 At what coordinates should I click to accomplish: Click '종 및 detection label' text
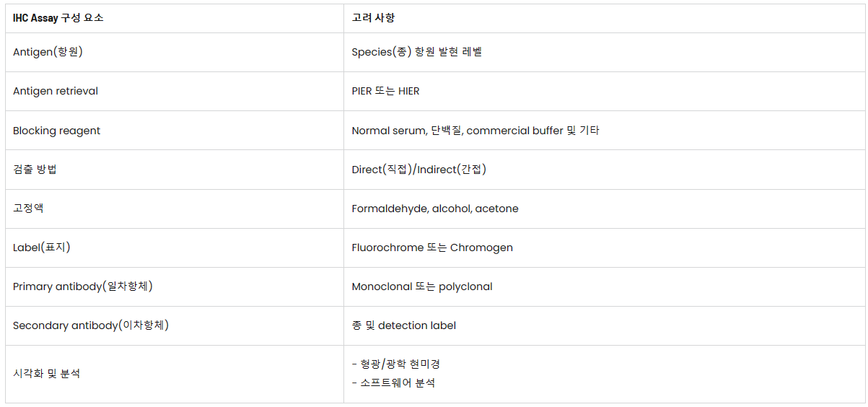click(x=404, y=325)
